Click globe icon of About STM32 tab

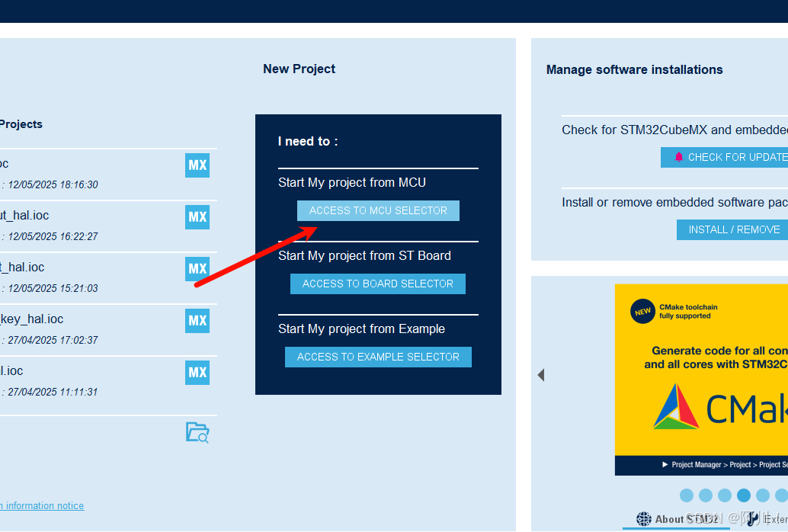644,519
